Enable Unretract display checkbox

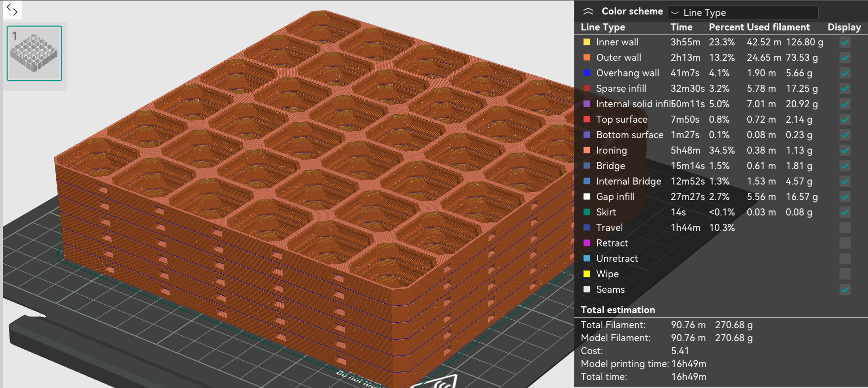pos(845,259)
